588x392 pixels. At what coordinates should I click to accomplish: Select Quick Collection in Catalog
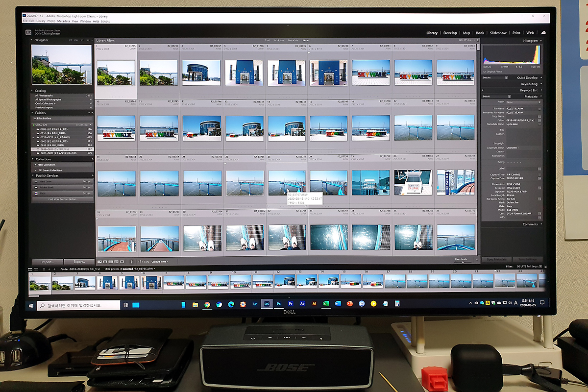63,104
